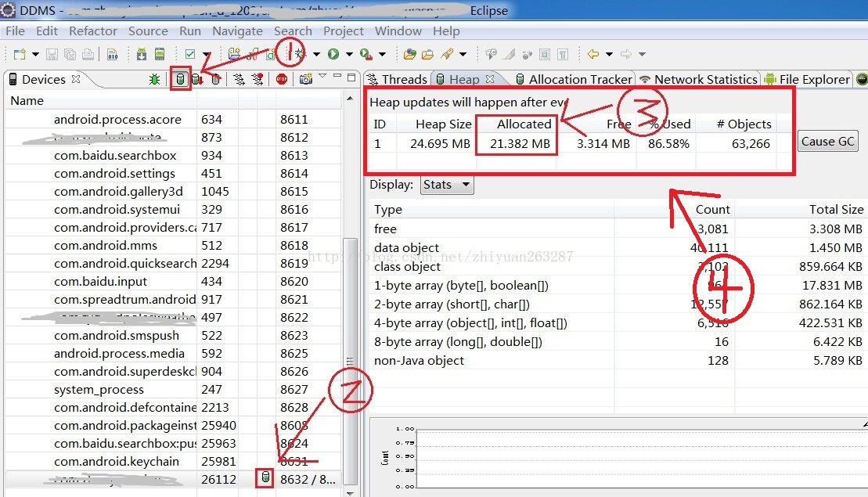Click the yellow Back navigation arrow
868x497 pixels.
pos(592,54)
